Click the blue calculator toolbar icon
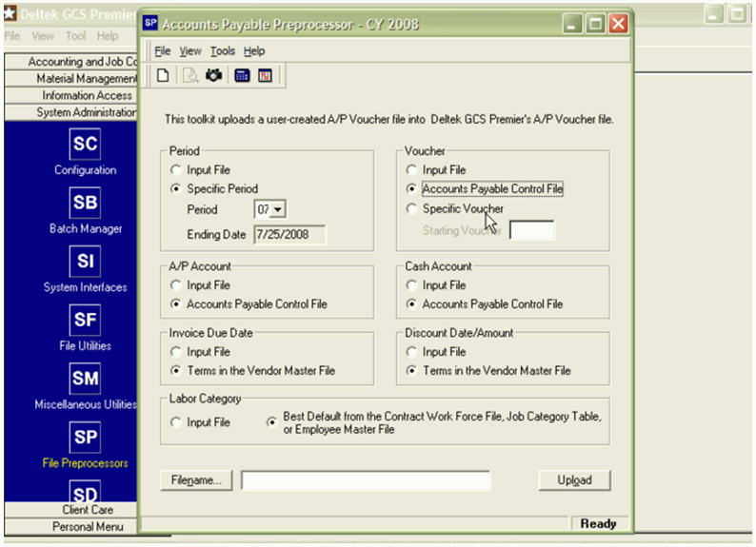This screenshot has width=756, height=547. 242,75
